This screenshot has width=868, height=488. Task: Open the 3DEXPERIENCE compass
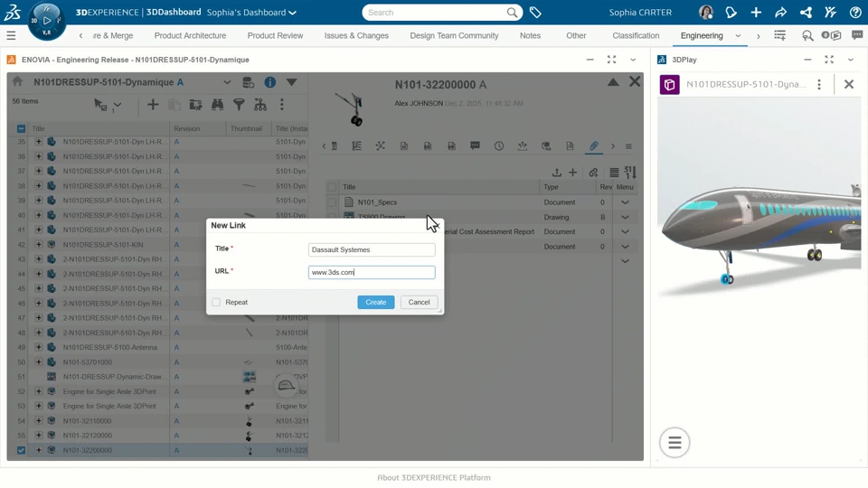(47, 21)
